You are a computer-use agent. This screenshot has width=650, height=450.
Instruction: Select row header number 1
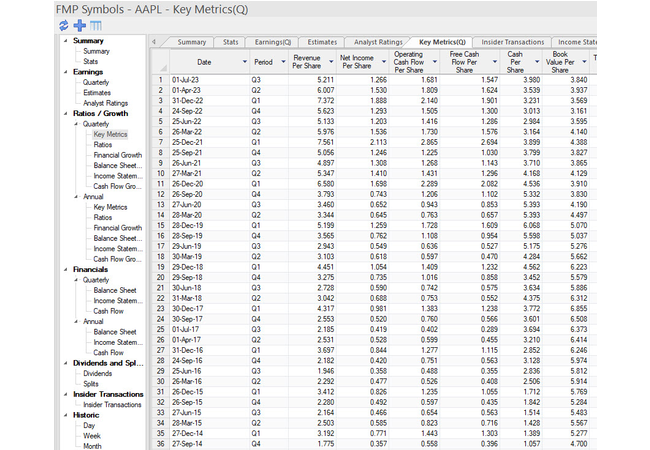pos(160,80)
